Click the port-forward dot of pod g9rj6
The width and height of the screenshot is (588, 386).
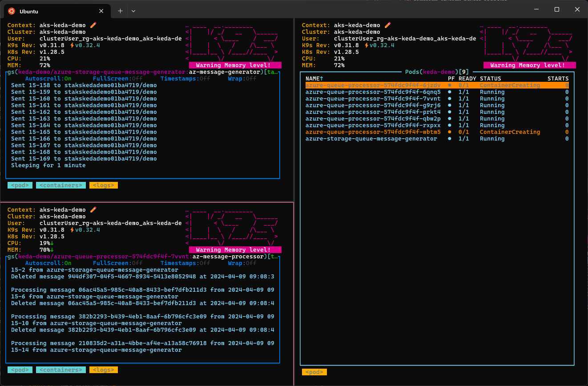450,105
